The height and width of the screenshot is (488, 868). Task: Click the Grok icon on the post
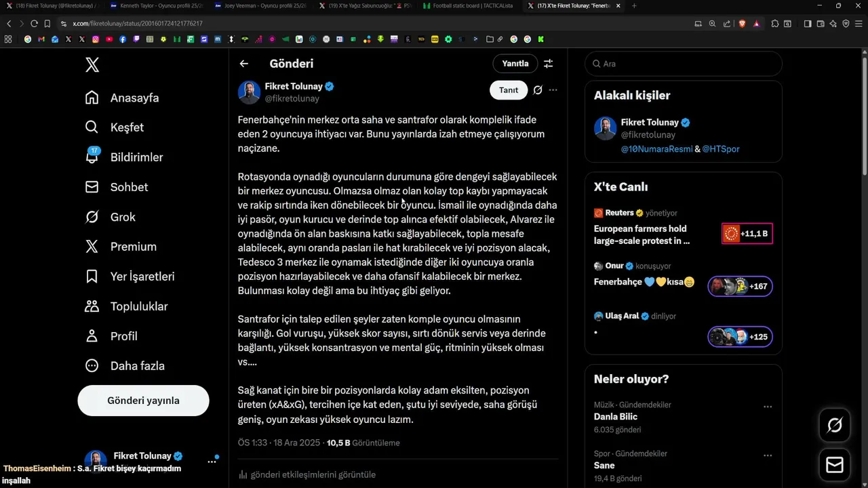[538, 90]
